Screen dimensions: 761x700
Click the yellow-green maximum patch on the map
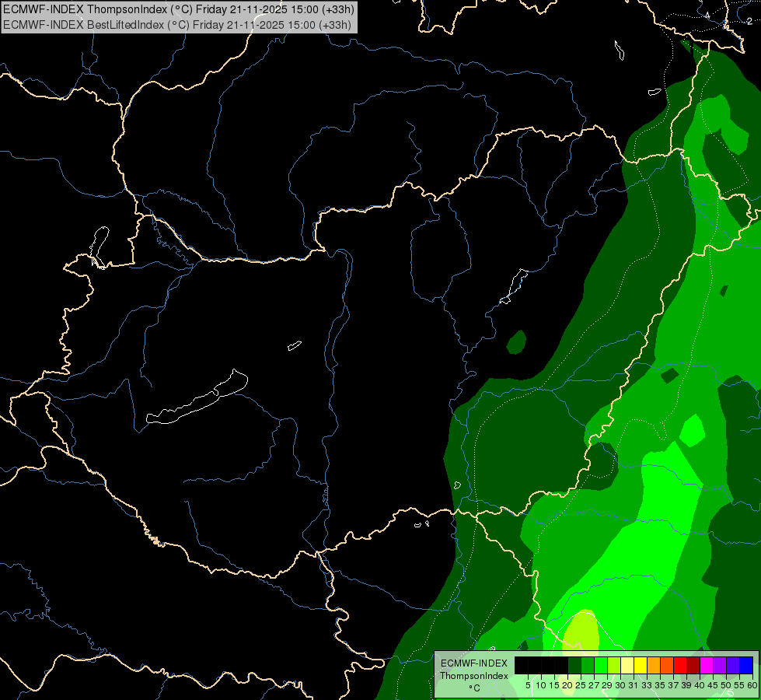coord(580,631)
